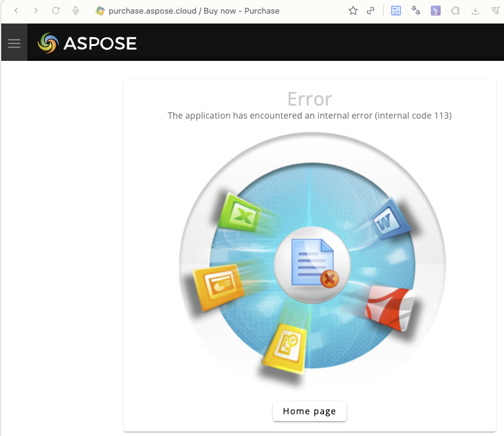Click the 'Error' heading text
Viewport: 504px width, 436px height.
(310, 99)
